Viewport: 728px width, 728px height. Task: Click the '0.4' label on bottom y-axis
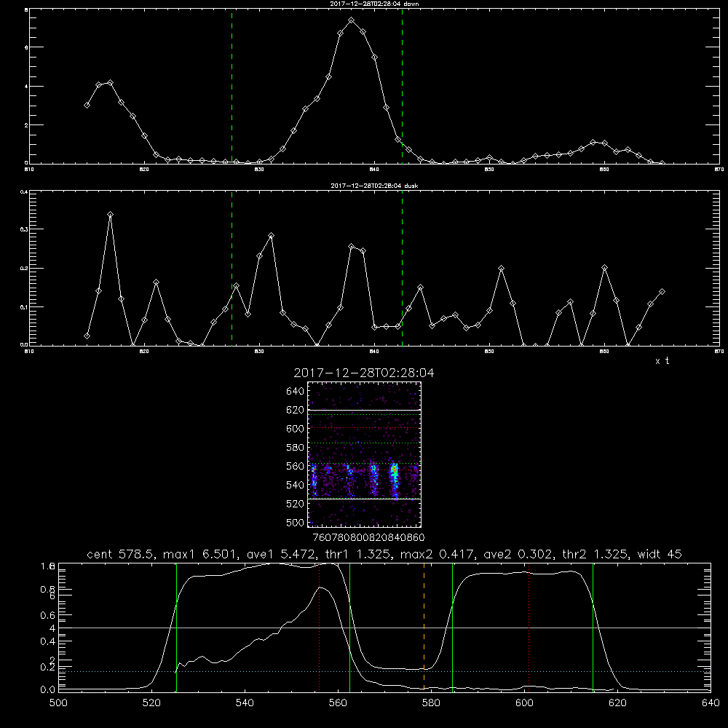pos(47,641)
